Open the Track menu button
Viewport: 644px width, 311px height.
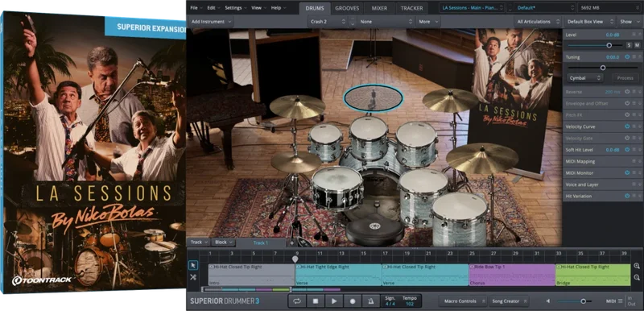[199, 243]
